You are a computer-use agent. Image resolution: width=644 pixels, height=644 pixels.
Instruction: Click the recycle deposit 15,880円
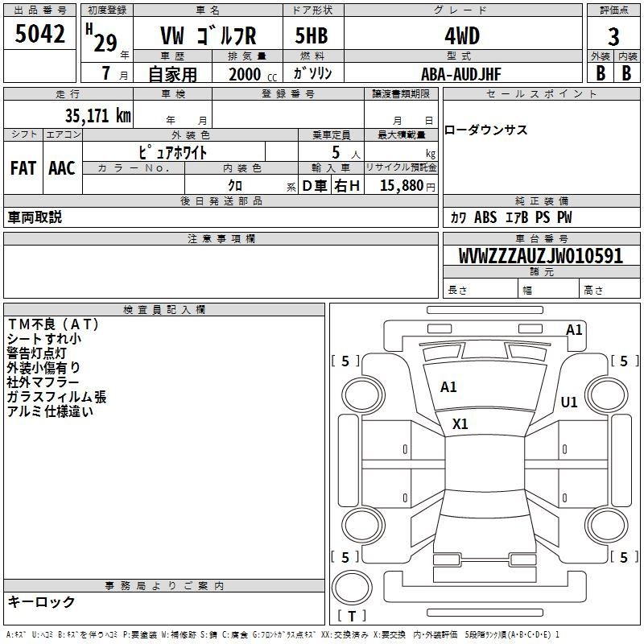pos(407,186)
